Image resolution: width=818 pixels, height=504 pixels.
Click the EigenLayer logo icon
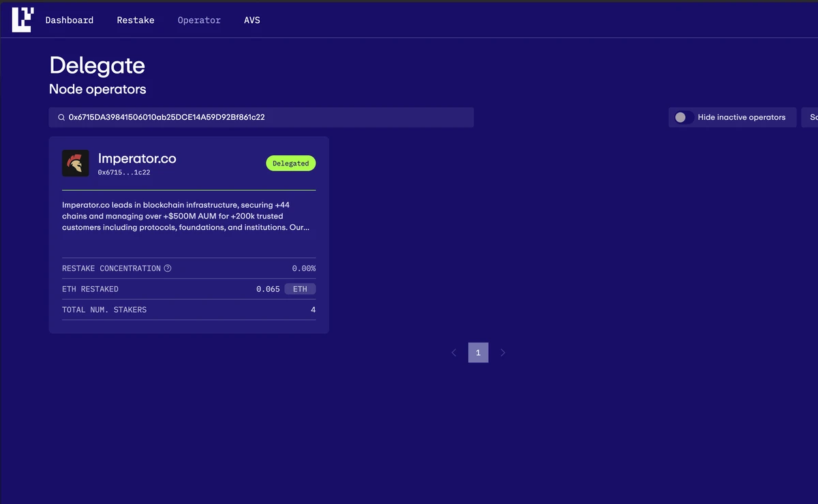pyautogui.click(x=22, y=20)
